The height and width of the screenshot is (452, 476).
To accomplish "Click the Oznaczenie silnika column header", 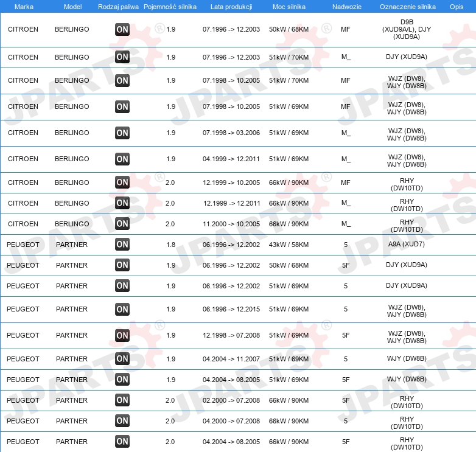I will [x=407, y=7].
